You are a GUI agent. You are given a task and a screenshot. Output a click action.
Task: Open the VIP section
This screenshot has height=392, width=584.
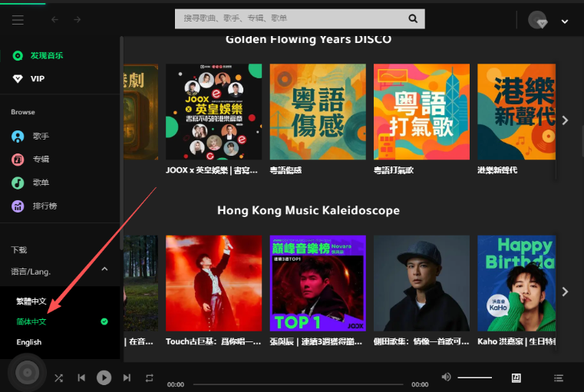[x=38, y=78]
